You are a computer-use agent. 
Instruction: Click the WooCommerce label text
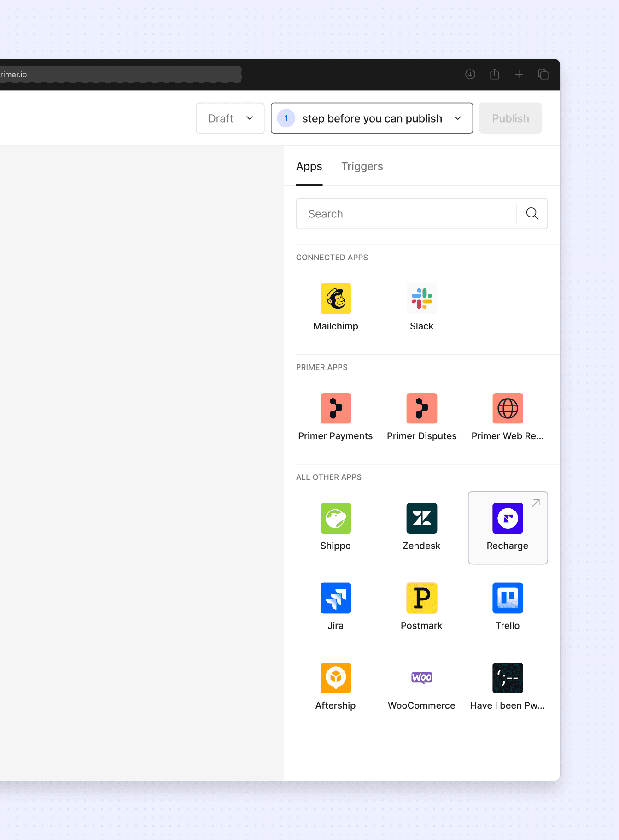(421, 705)
